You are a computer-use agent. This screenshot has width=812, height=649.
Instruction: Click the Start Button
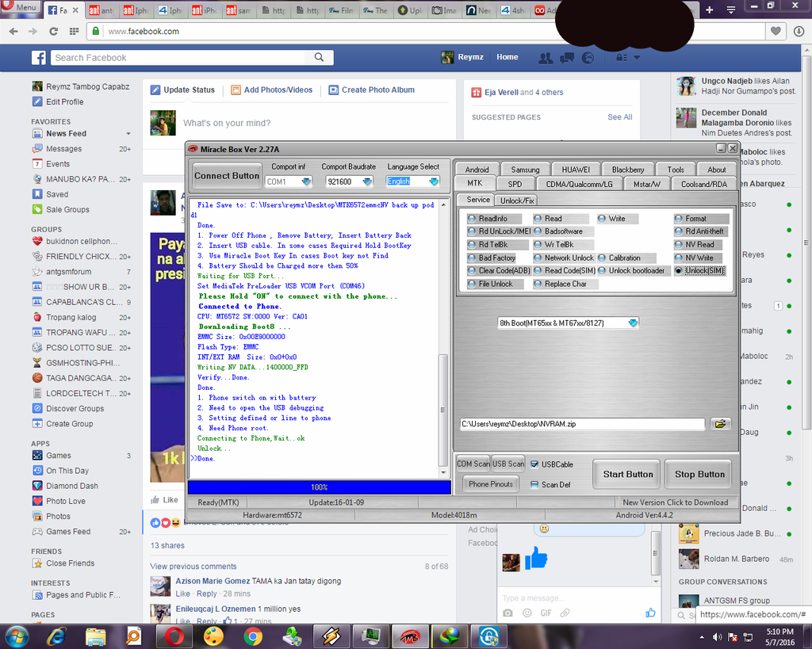pos(628,475)
